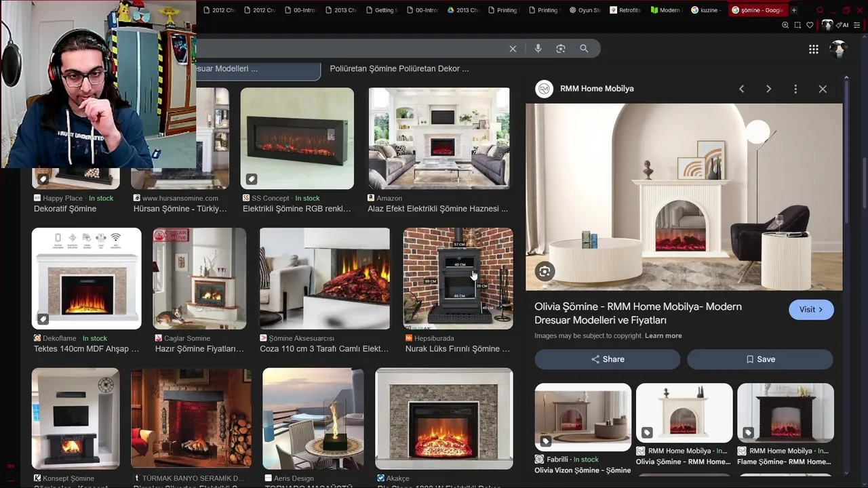
Task: Click the 'Hürsan Şömine - Türkiy...' title
Action: click(x=180, y=209)
